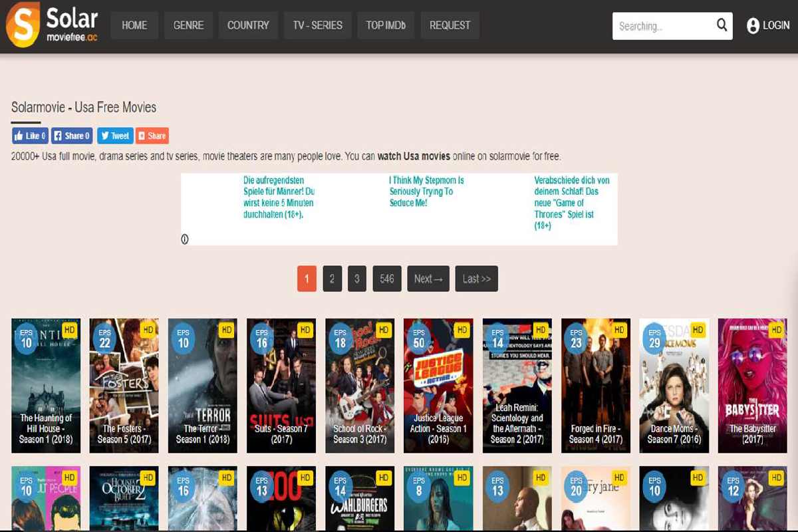Open the Mary Jane poster with EPS 20

pos(596,497)
